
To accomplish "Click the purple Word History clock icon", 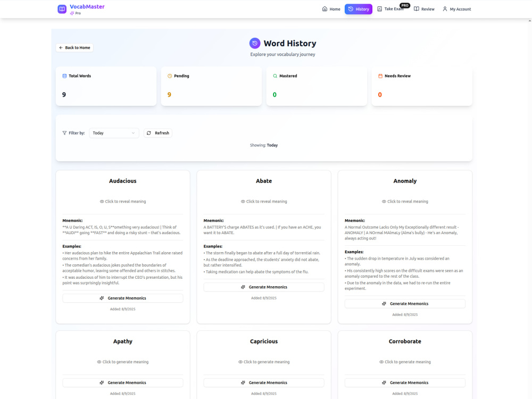I will tap(255, 43).
